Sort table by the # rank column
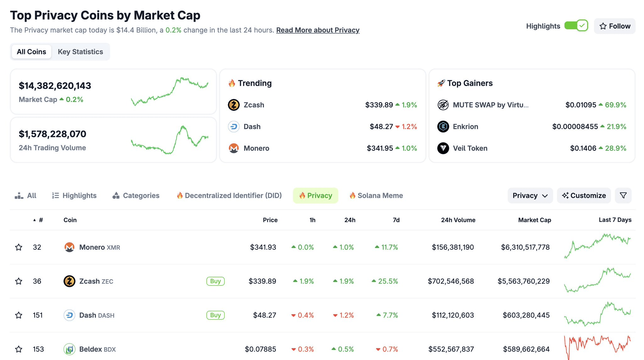This screenshot has height=360, width=644. click(x=41, y=220)
